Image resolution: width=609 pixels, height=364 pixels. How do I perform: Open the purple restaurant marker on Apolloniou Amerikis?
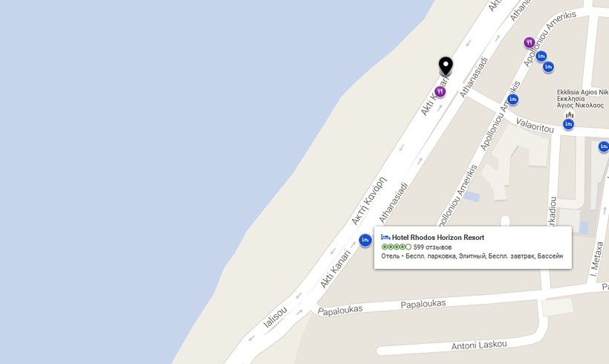coord(529,42)
